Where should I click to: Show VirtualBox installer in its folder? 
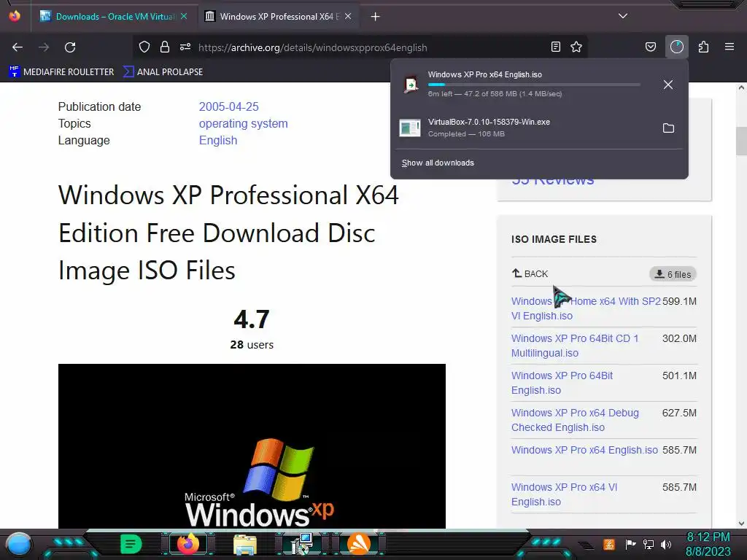(668, 128)
